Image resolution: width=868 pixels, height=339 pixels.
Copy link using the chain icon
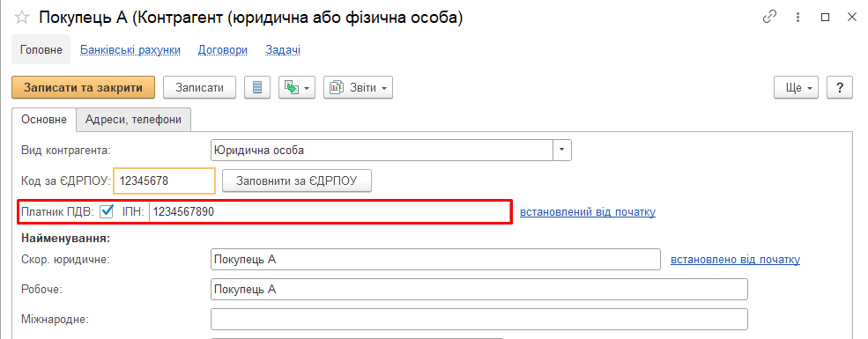tap(769, 17)
